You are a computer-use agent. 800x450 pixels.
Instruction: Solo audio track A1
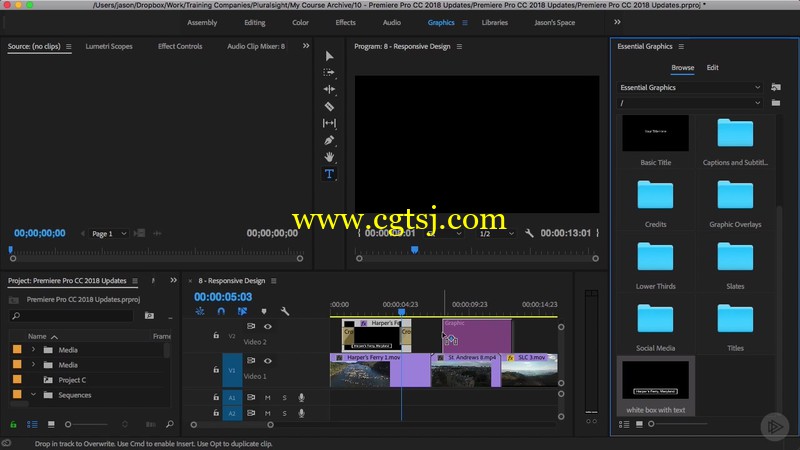(284, 397)
